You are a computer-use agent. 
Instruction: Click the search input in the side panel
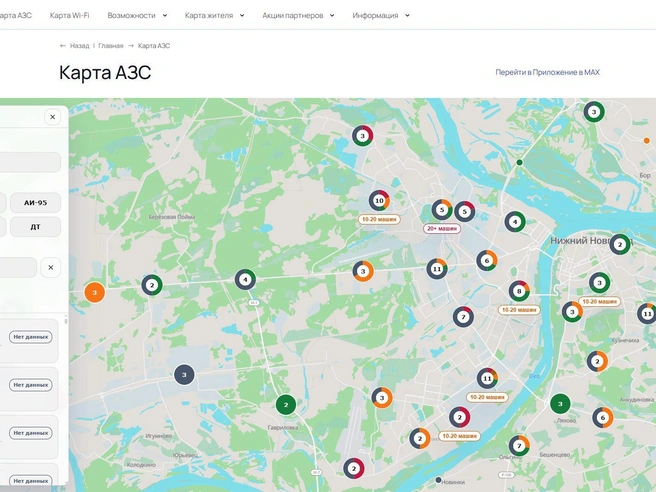31,162
